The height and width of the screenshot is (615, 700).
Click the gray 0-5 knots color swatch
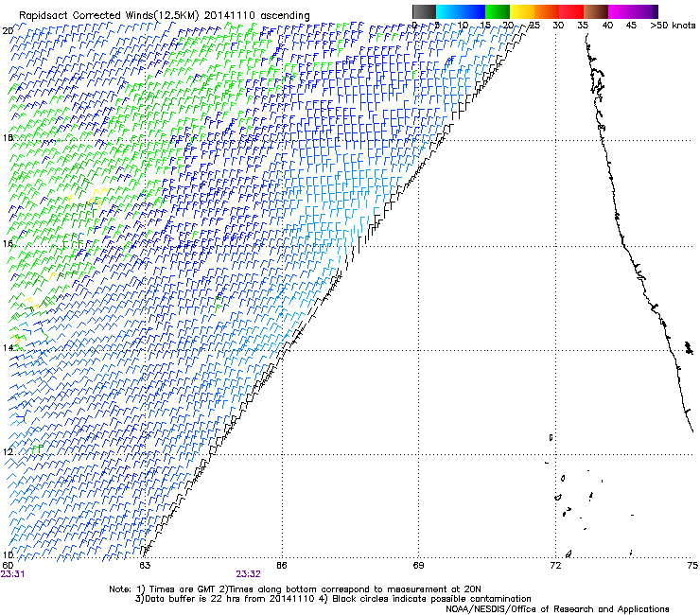pos(424,11)
